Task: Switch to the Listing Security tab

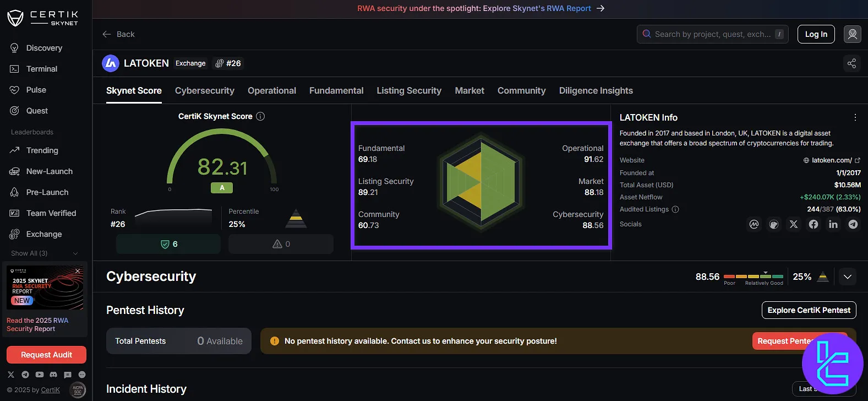Action: pyautogui.click(x=408, y=91)
